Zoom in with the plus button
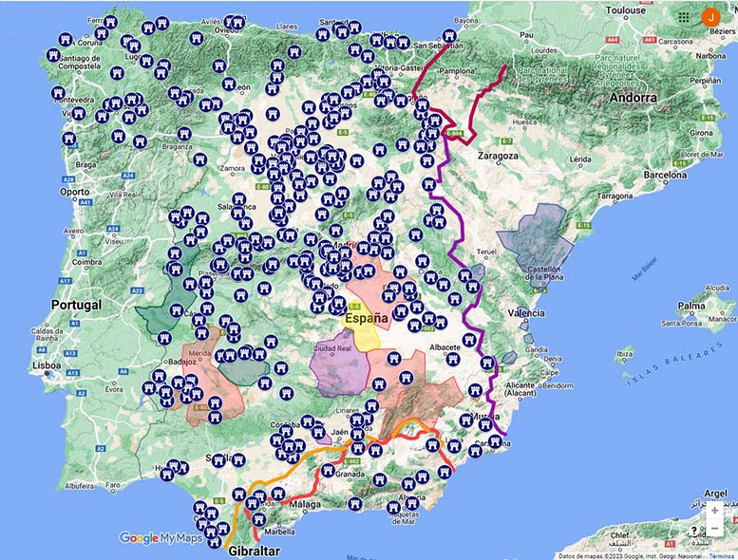 click(x=714, y=511)
